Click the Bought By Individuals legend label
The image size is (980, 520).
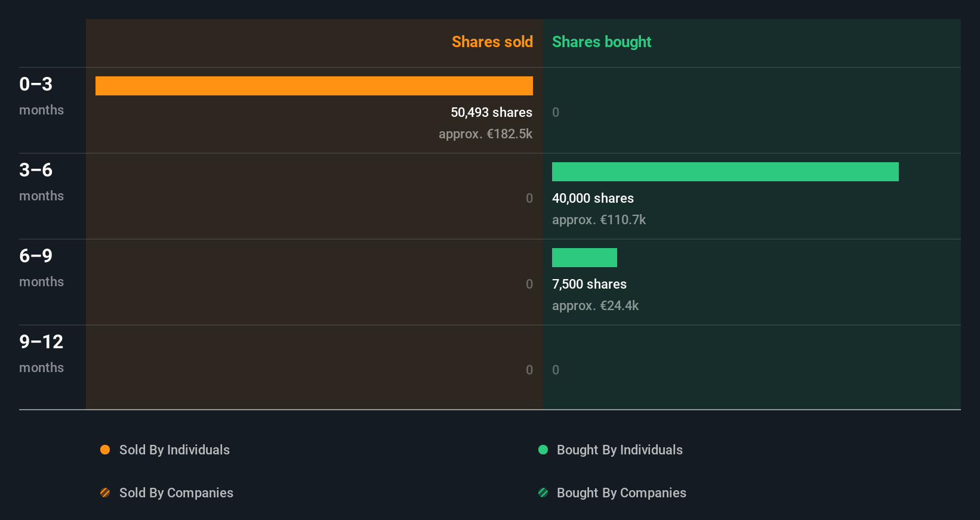[x=620, y=450]
